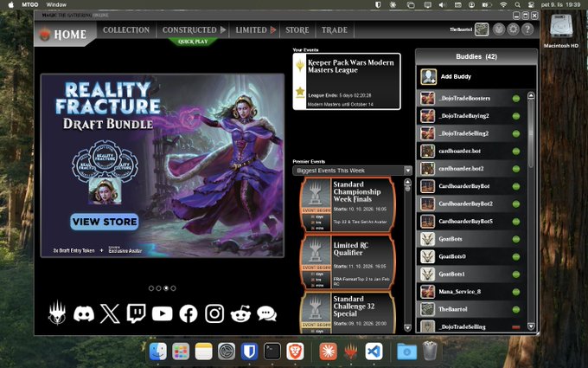
Task: Click the Buddies list scroll-up arrow
Action: click(531, 96)
